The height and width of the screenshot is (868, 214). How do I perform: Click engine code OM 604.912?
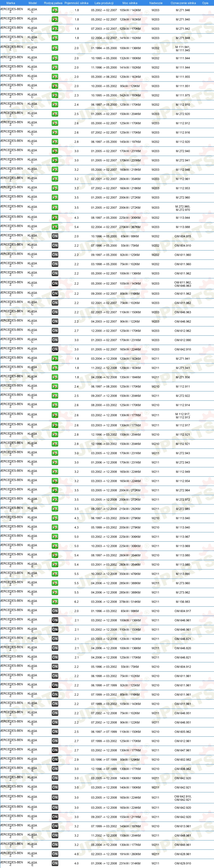click(x=183, y=666)
